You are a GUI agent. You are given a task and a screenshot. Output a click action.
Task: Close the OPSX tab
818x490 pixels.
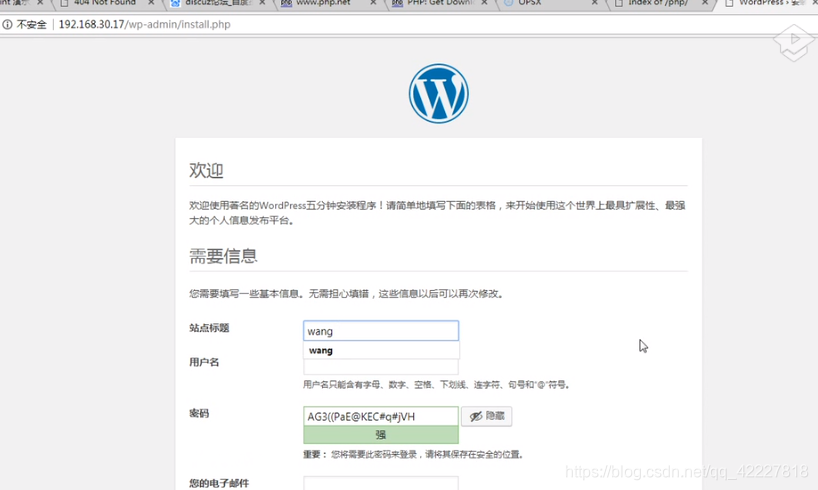pos(594,3)
